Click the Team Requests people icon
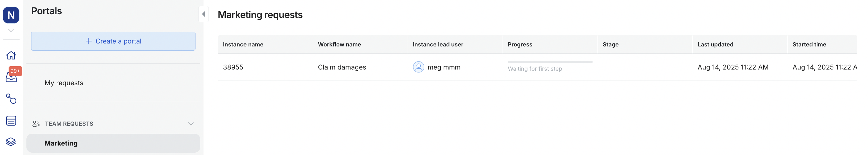Image resolution: width=868 pixels, height=155 pixels. (36, 124)
